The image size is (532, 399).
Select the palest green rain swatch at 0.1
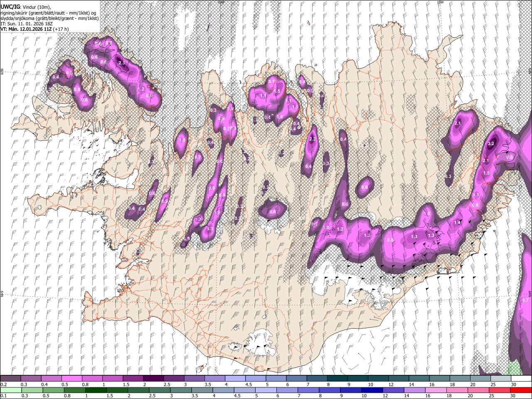11,390
